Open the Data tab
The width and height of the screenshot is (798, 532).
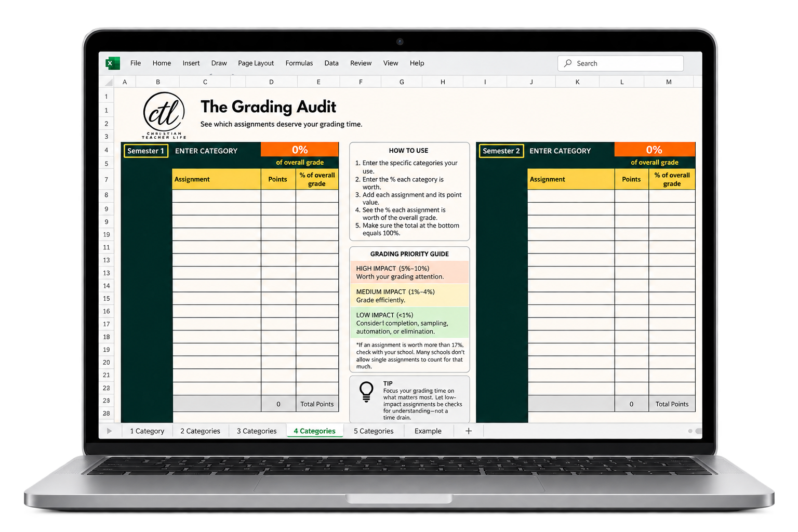tap(331, 63)
